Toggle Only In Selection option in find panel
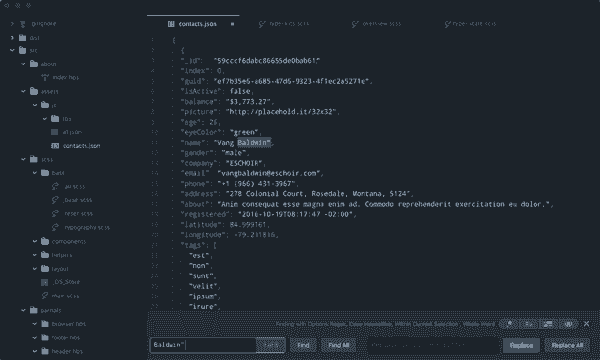The image size is (600, 360). (x=548, y=324)
